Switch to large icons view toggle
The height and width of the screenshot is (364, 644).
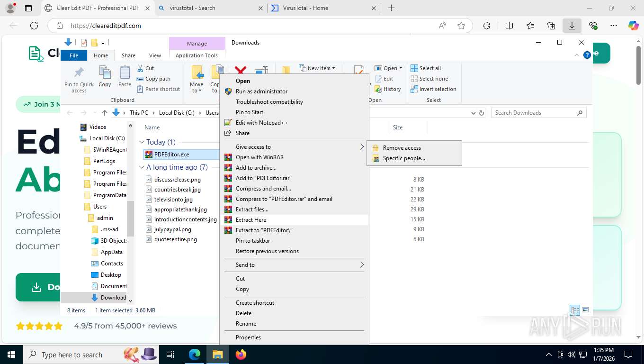[x=585, y=310]
